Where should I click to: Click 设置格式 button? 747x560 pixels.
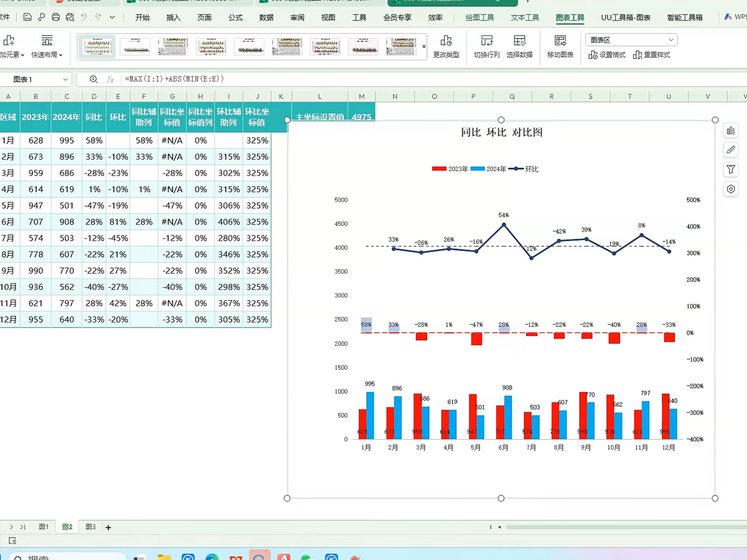[607, 55]
